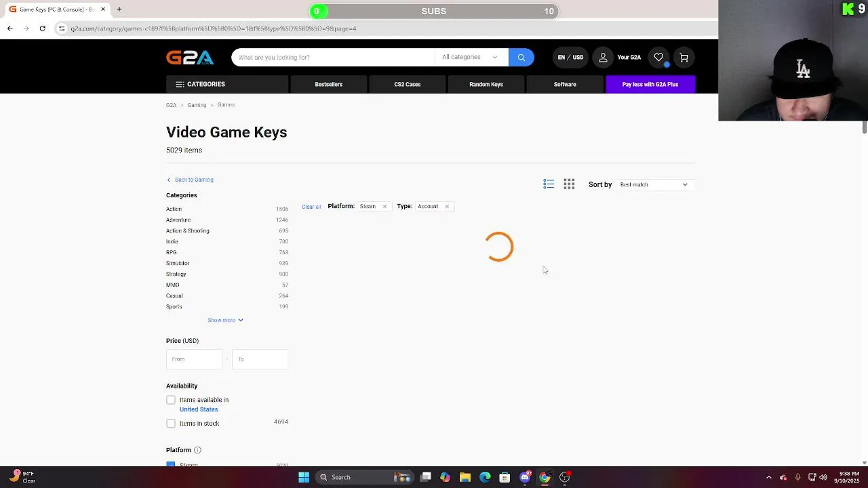Image resolution: width=868 pixels, height=488 pixels.
Task: Open CS2 Cases tab
Action: [408, 85]
